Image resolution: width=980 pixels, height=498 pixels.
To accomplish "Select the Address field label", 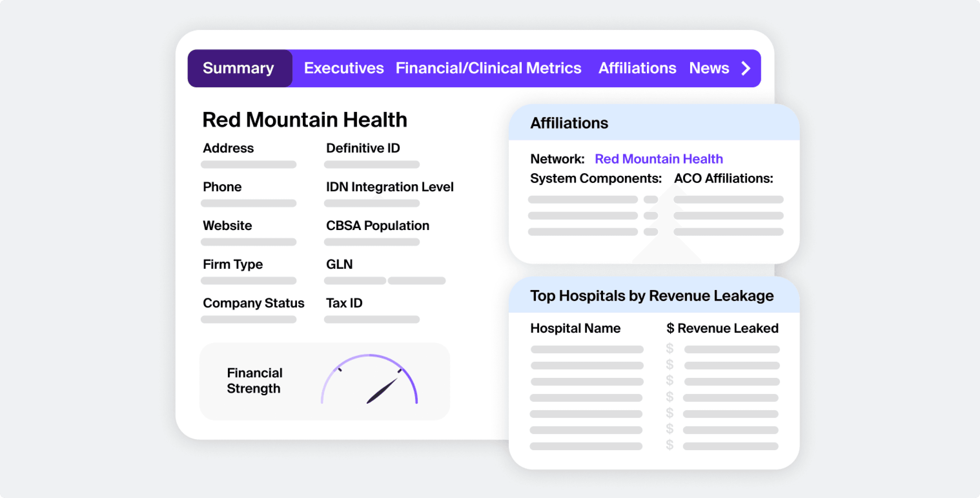I will point(228,148).
